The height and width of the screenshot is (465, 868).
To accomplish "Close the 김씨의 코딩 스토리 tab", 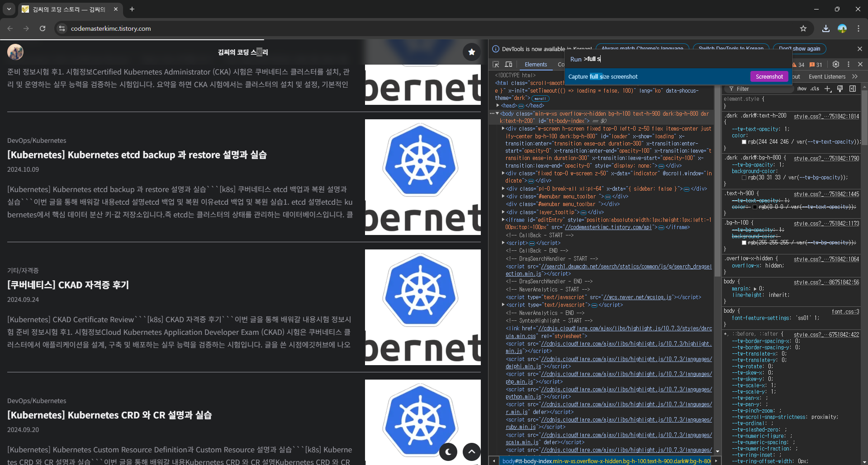I will pyautogui.click(x=116, y=9).
